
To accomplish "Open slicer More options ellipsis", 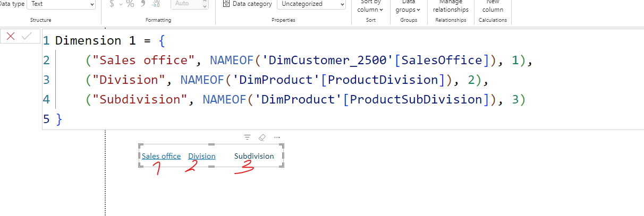I will (x=277, y=137).
